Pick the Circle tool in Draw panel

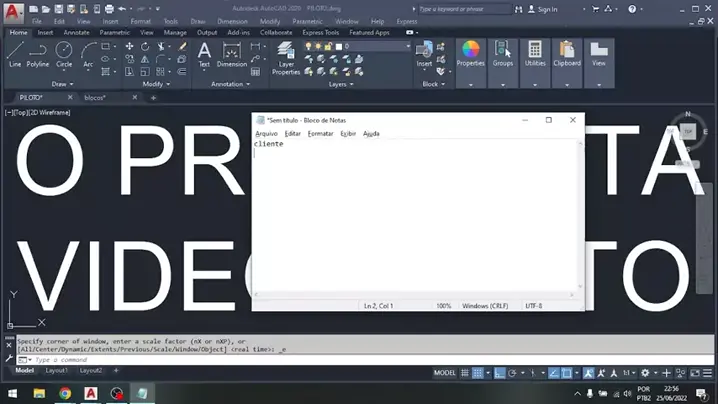(64, 54)
